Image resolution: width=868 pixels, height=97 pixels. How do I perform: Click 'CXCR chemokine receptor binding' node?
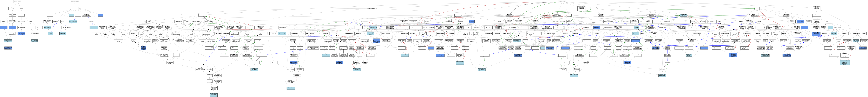click(x=35, y=40)
